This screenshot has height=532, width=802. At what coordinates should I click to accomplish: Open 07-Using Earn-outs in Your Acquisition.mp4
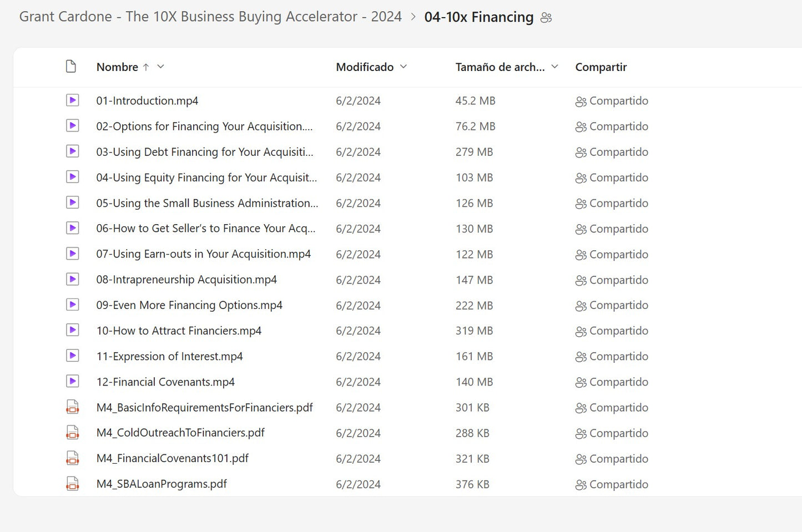pyautogui.click(x=203, y=254)
